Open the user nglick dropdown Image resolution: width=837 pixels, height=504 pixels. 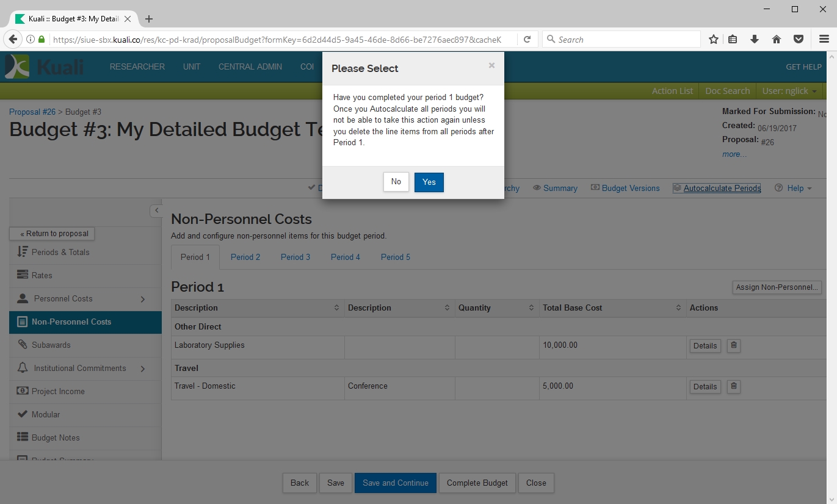pyautogui.click(x=789, y=91)
